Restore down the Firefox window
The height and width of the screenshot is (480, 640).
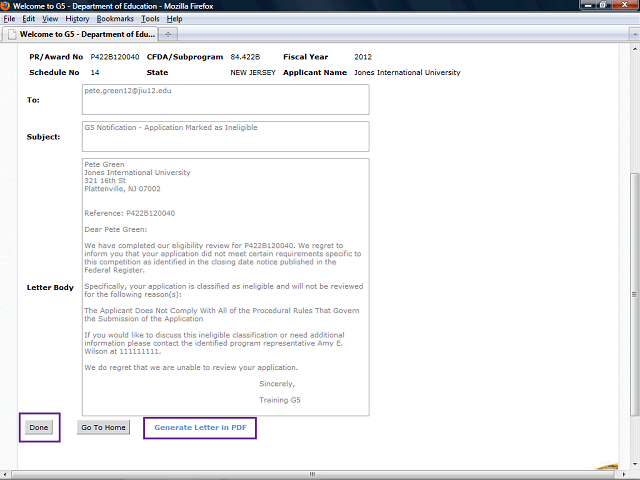(603, 5)
